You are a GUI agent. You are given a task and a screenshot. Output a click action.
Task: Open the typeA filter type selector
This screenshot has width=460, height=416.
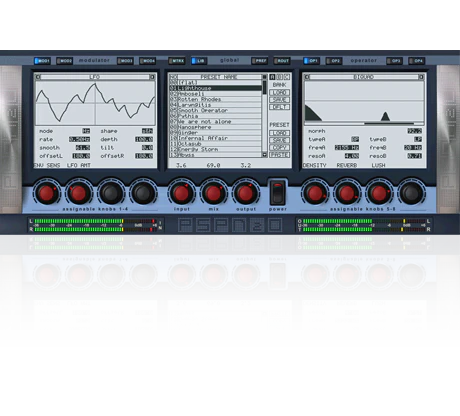[x=355, y=139]
